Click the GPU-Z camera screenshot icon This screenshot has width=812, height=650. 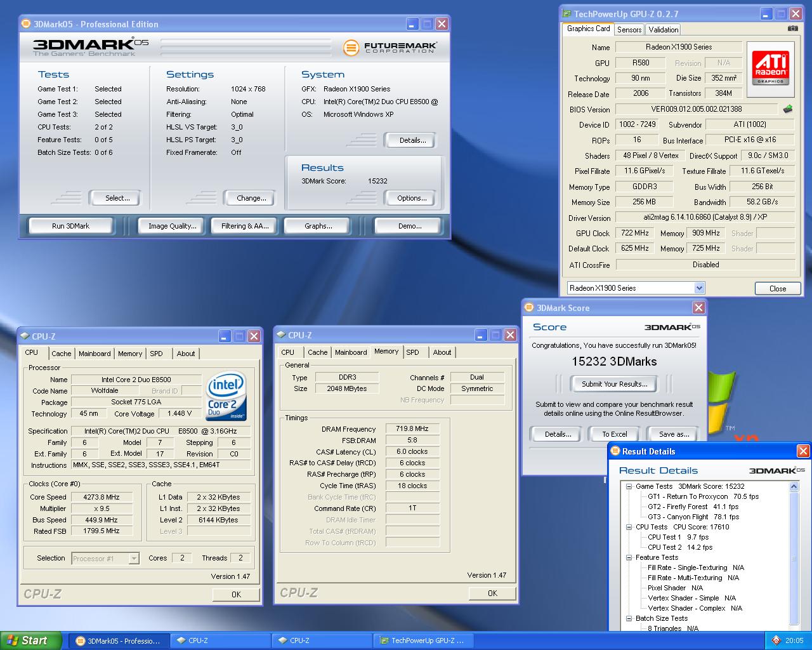792,29
